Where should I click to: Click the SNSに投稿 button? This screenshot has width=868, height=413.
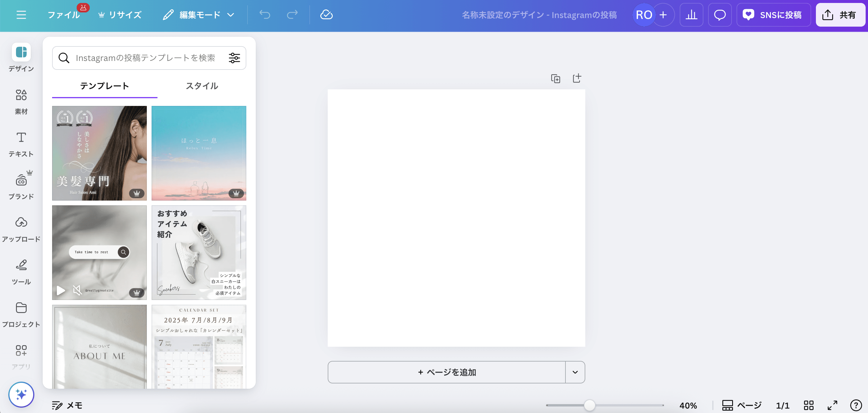pyautogui.click(x=773, y=15)
